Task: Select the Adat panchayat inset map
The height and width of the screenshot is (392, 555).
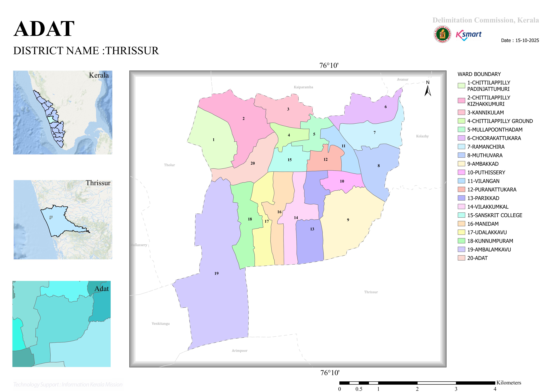Action: [x=62, y=324]
